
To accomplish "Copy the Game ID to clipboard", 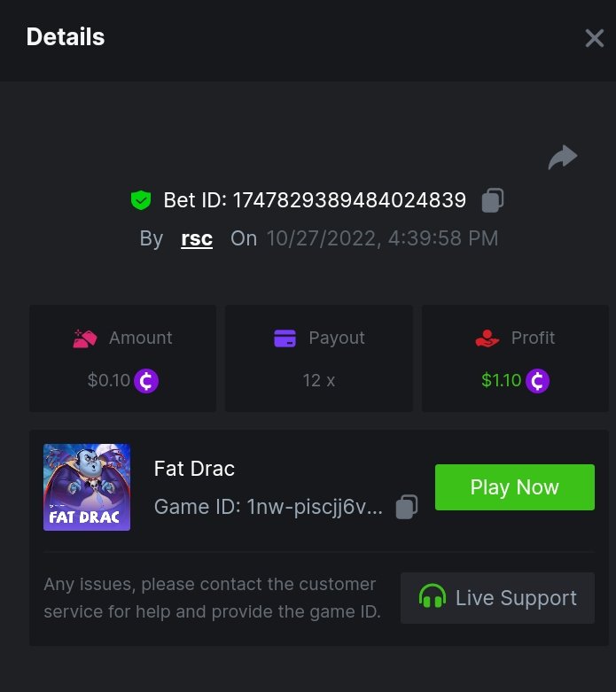I will click(x=407, y=507).
